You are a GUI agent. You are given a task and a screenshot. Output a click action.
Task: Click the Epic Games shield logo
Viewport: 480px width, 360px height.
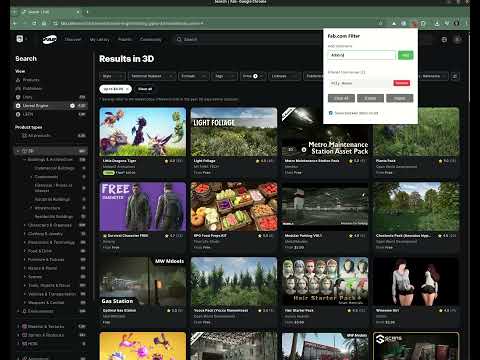20,39
